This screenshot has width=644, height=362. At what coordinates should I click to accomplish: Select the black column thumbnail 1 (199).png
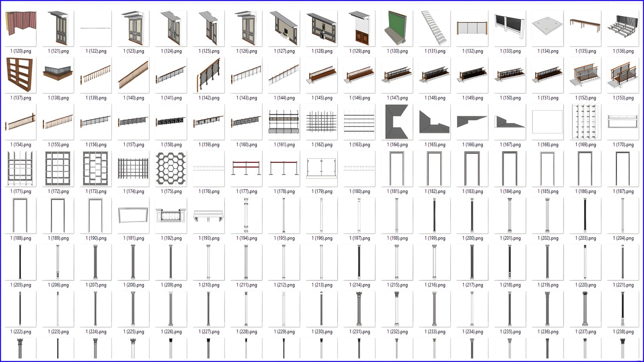[x=434, y=215]
